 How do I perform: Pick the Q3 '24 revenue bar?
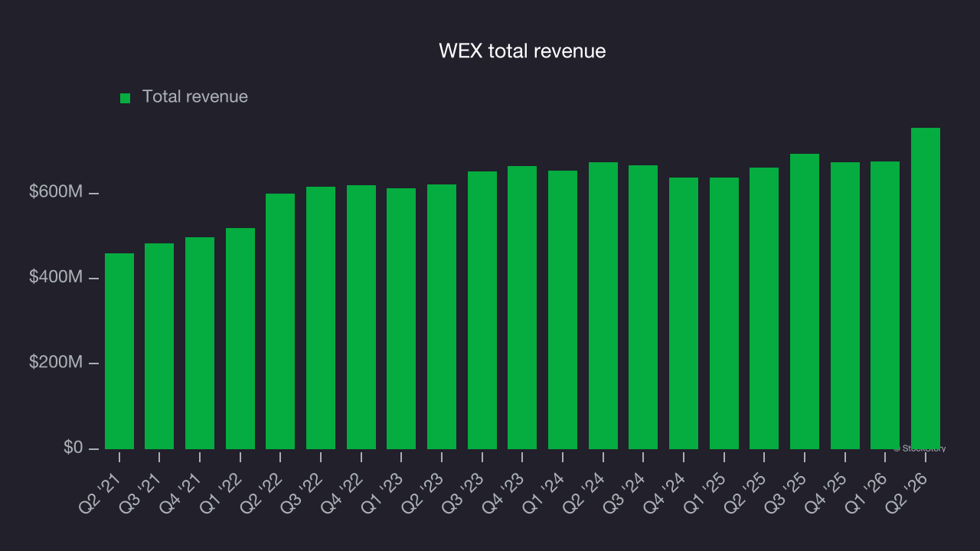[x=643, y=307]
